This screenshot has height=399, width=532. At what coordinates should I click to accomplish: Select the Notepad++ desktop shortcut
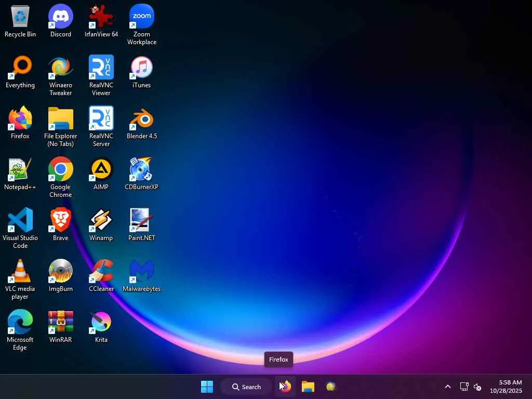[x=20, y=174]
